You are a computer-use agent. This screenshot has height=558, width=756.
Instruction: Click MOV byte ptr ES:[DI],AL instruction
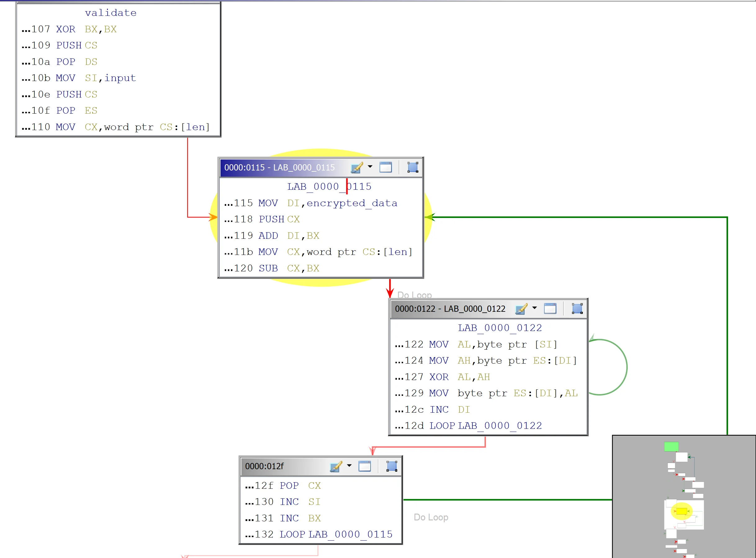pos(486,393)
